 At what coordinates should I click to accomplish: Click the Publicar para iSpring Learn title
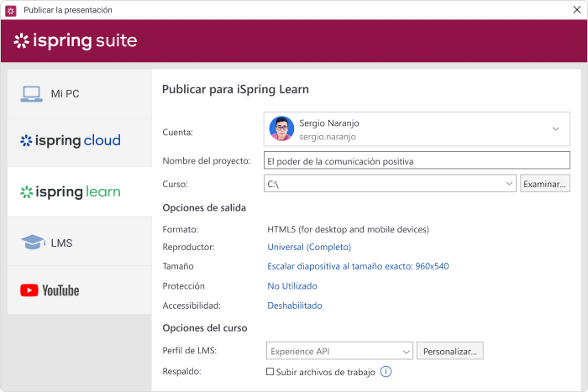coord(235,90)
